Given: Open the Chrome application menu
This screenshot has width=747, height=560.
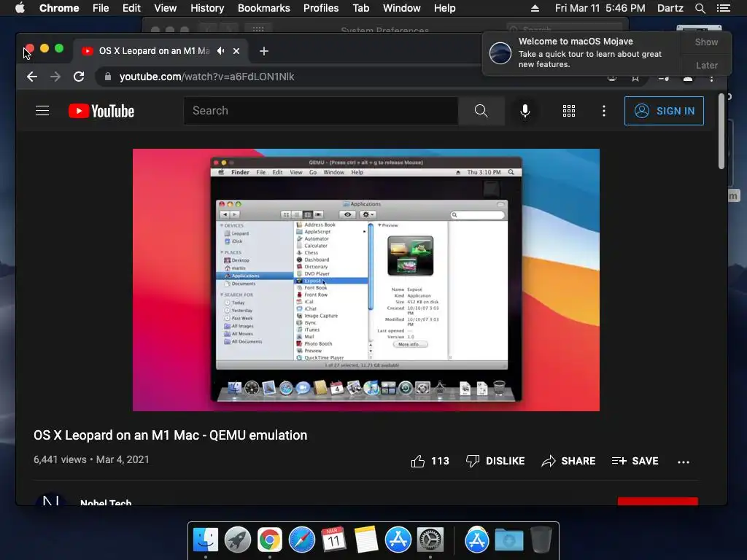Looking at the screenshot, I should coord(59,8).
